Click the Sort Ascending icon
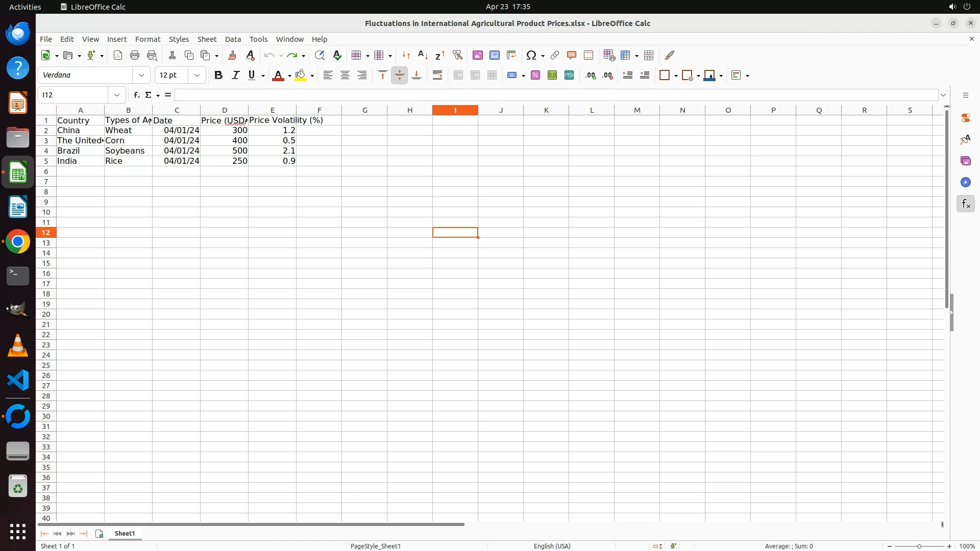Screen dimensions: 980x551 (423, 55)
